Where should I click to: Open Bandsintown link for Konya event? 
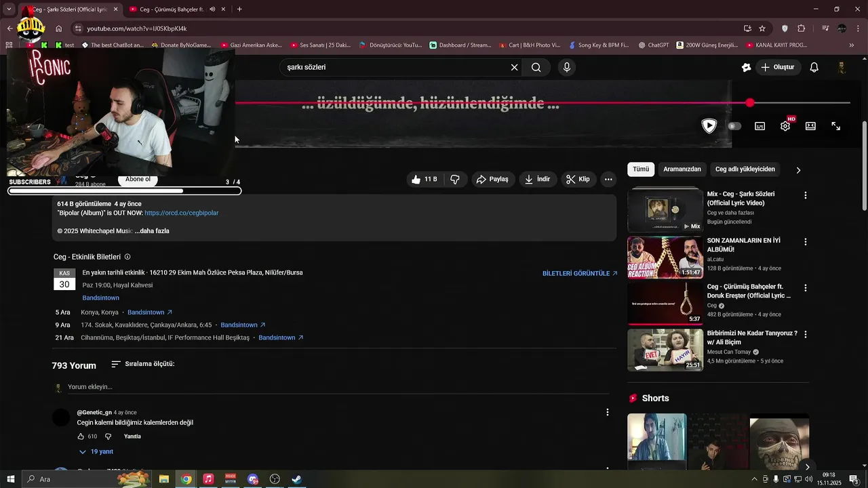coord(150,312)
